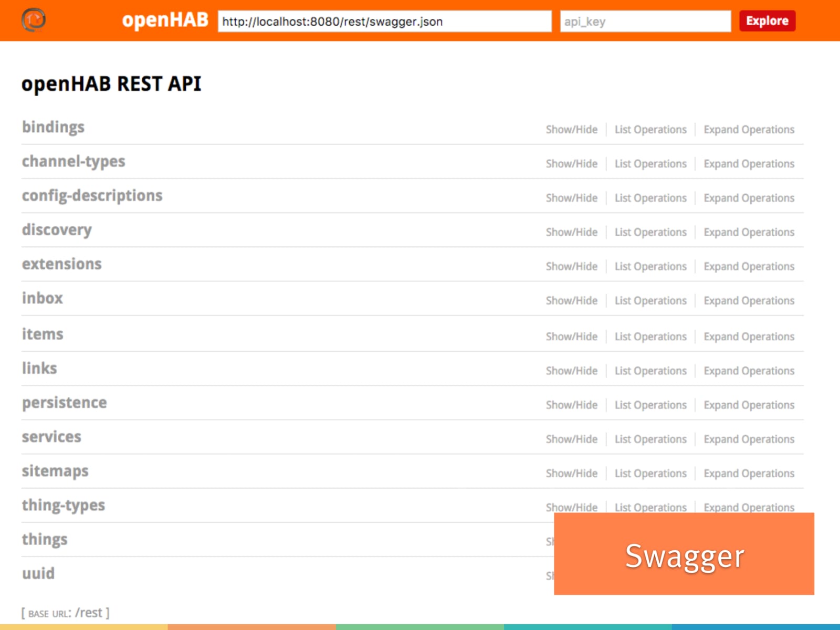Image resolution: width=840 pixels, height=630 pixels.
Task: Expand Operations for discovery
Action: pyautogui.click(x=749, y=232)
